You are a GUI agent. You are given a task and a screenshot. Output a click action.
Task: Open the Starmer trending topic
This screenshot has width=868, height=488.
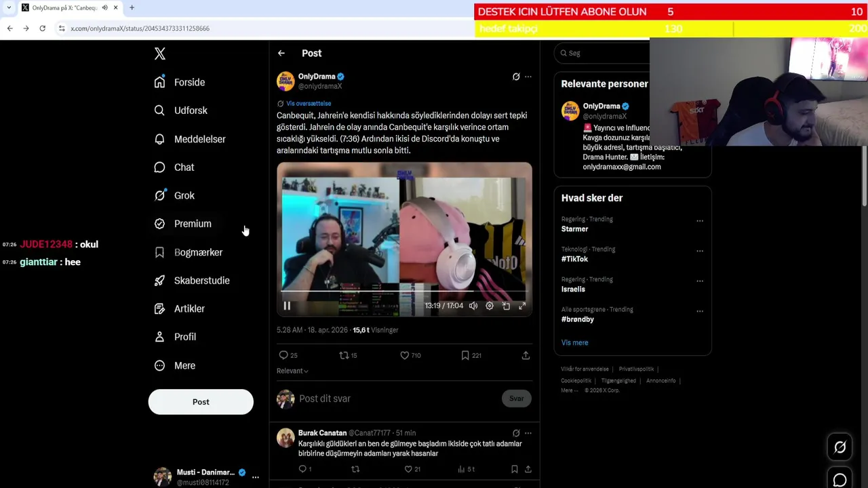[574, 229]
